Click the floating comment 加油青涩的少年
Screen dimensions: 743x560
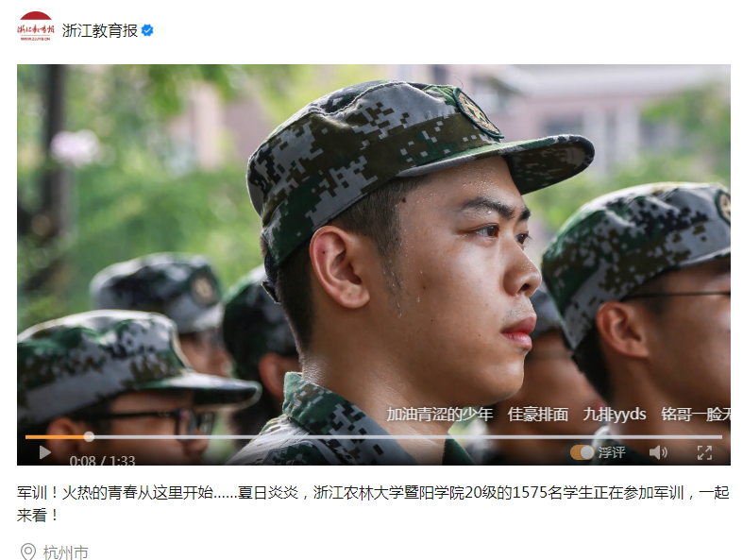pyautogui.click(x=440, y=415)
